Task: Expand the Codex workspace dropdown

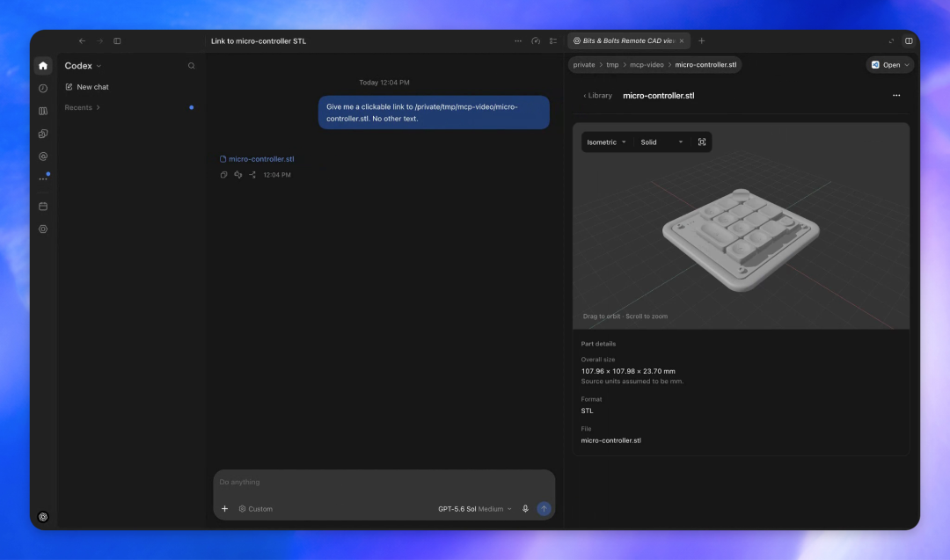Action: pyautogui.click(x=83, y=65)
